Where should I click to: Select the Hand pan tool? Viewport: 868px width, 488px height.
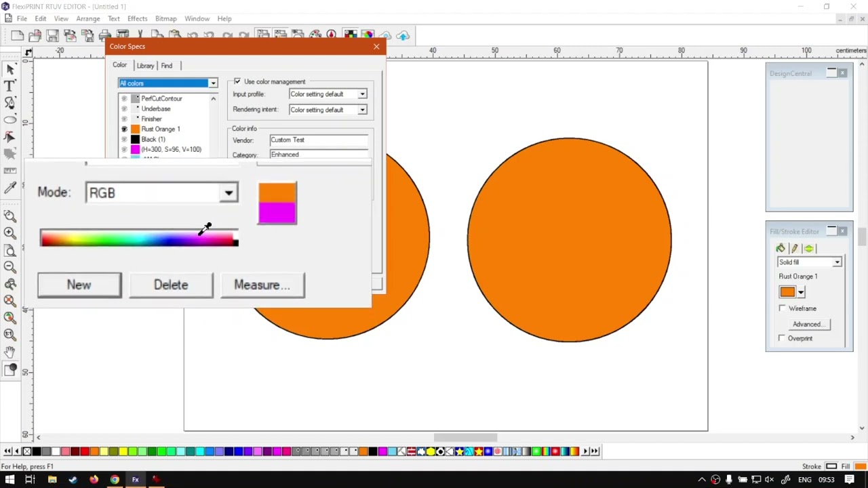pyautogui.click(x=10, y=352)
